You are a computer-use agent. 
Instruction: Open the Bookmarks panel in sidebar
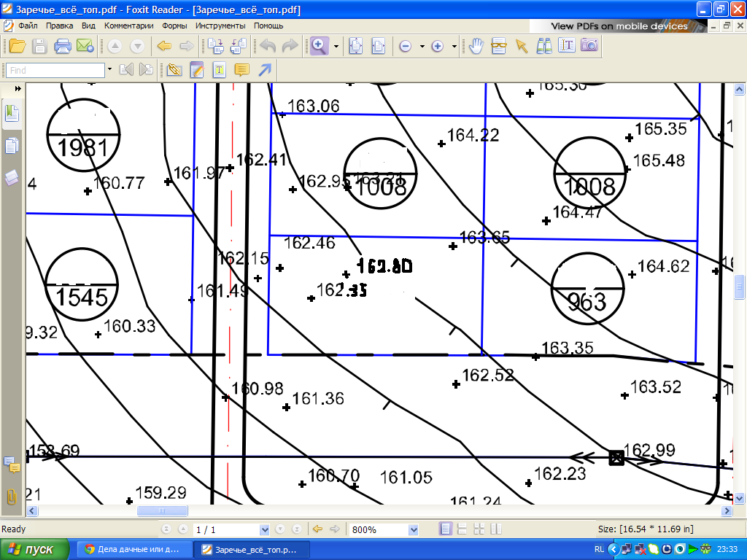(12, 113)
